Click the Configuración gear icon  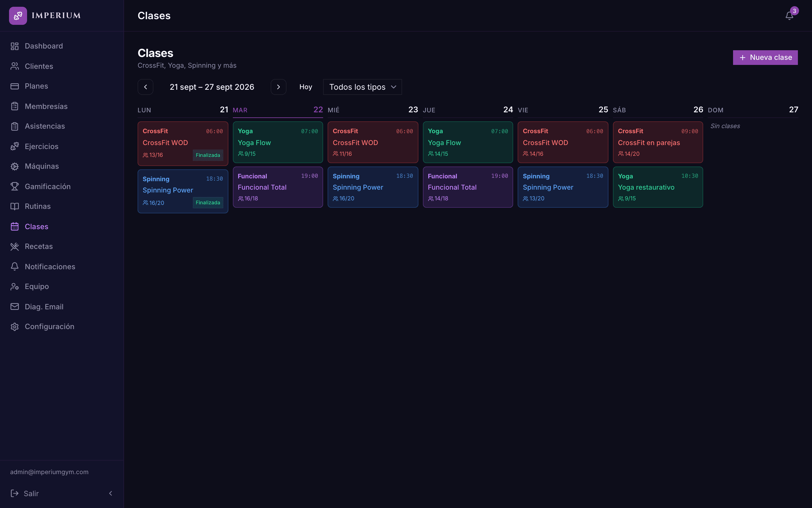pos(14,327)
